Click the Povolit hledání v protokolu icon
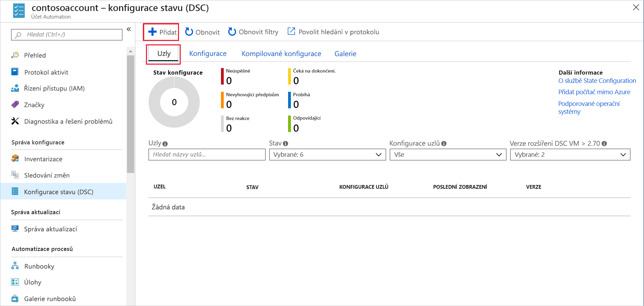The width and height of the screenshot is (644, 306). click(291, 31)
